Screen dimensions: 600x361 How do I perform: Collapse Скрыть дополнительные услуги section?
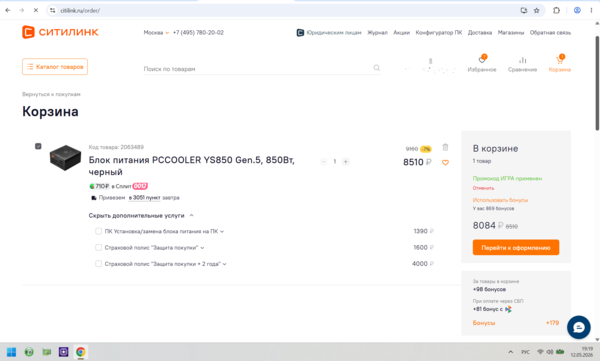click(141, 216)
